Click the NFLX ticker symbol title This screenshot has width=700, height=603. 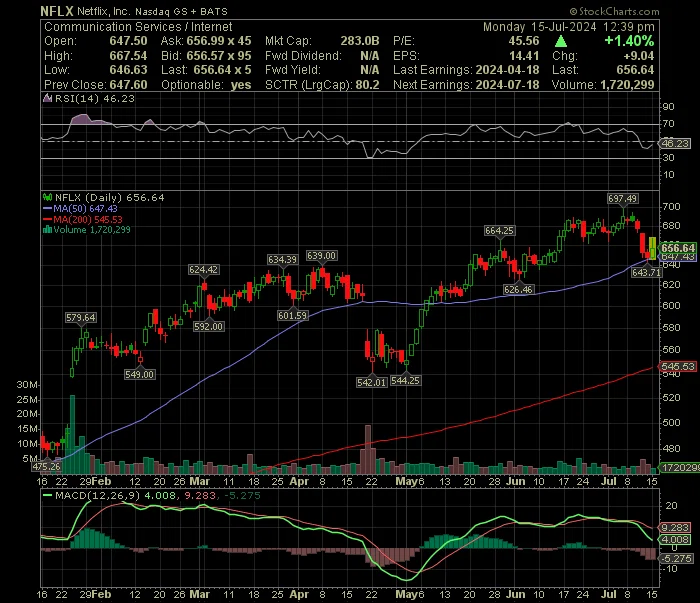(57, 11)
